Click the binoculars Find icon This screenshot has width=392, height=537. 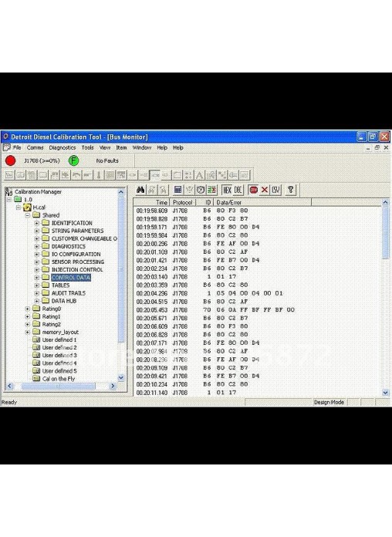point(140,190)
